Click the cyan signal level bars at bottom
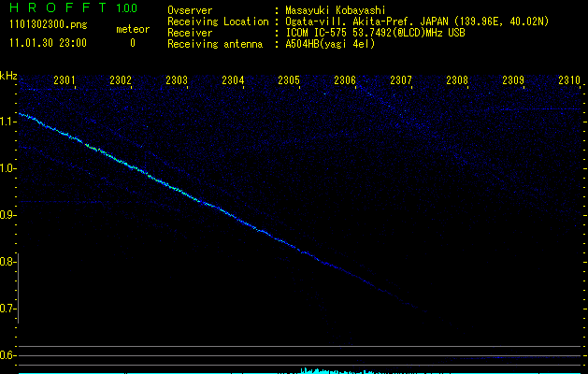588x374 pixels. click(300, 371)
